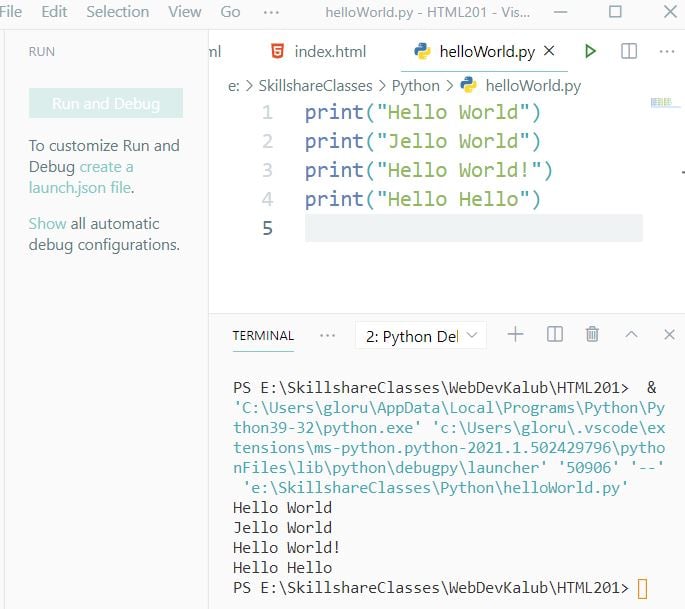685x609 pixels.
Task: Open the View menu
Action: [x=185, y=12]
